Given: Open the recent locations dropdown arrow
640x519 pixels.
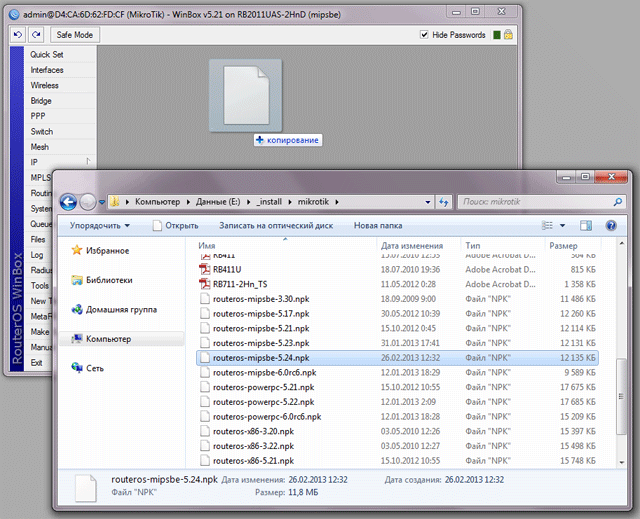Looking at the screenshot, I should 102,202.
